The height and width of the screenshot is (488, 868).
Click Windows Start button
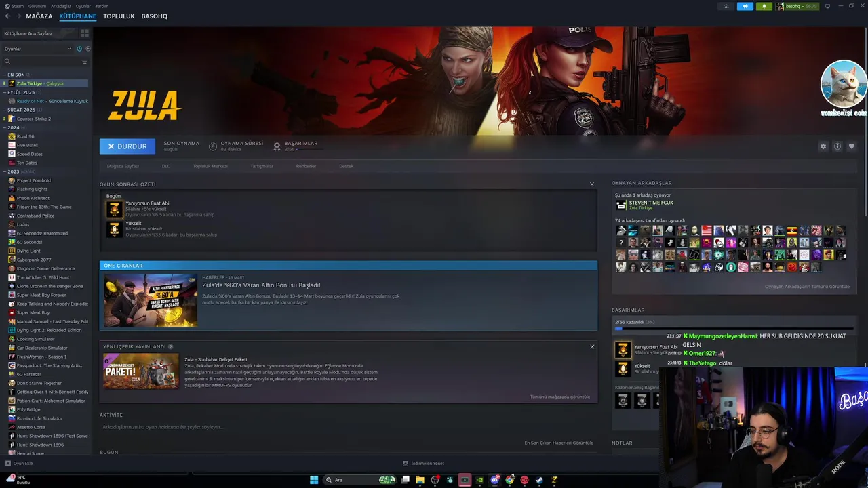click(314, 480)
